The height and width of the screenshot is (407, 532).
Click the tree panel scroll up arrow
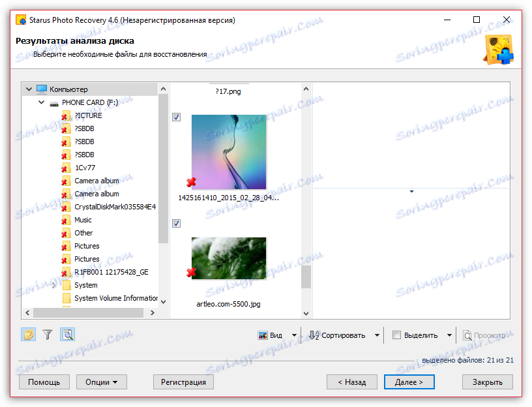click(163, 89)
